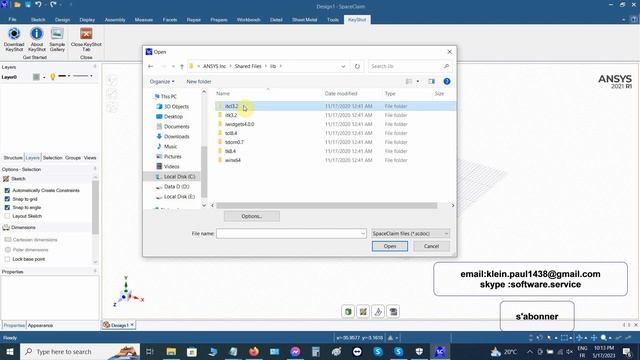The image size is (640, 360).
Task: Open About KeyShot info
Action: [x=37, y=39]
